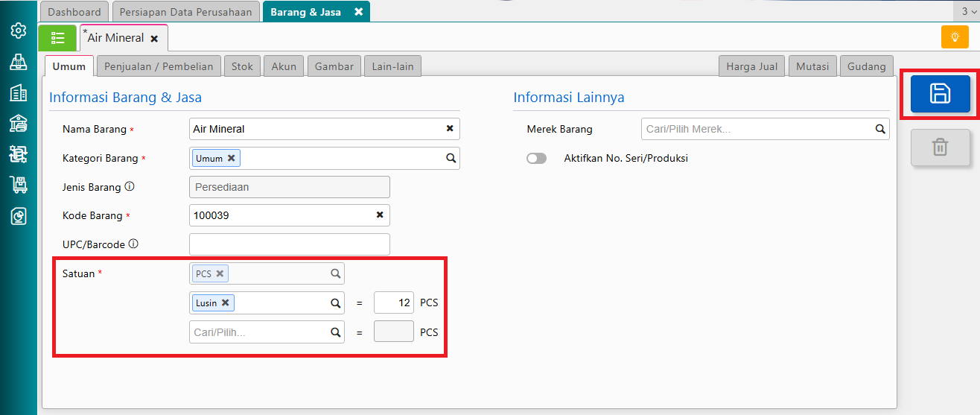This screenshot has width=980, height=415.
Task: Search Kategori Barang with magnifier icon
Action: 451,158
